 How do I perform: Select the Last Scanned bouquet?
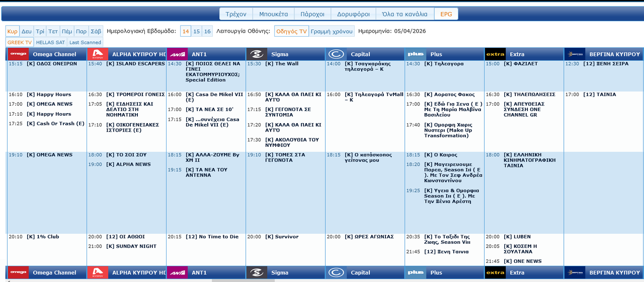tap(85, 42)
